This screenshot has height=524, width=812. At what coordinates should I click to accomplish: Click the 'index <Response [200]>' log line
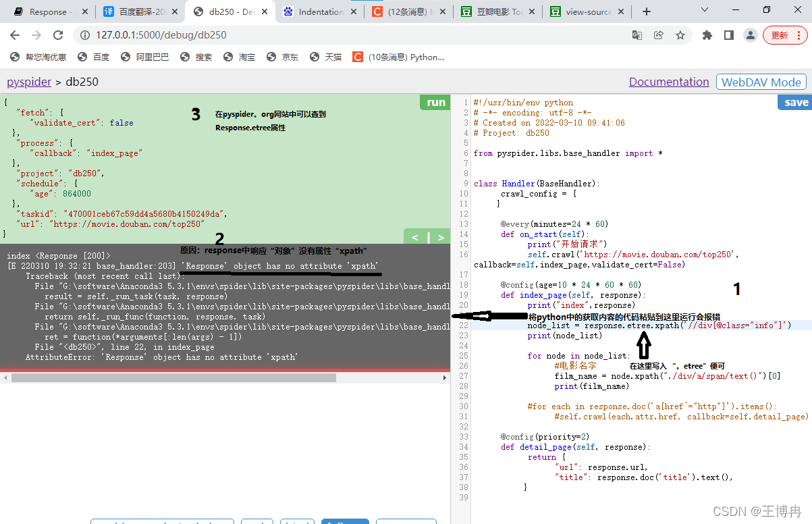point(58,256)
